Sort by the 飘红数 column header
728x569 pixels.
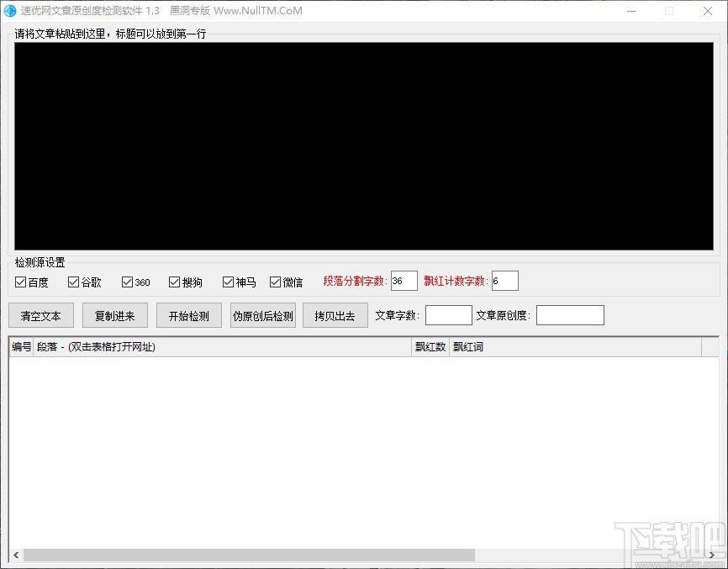[x=430, y=346]
